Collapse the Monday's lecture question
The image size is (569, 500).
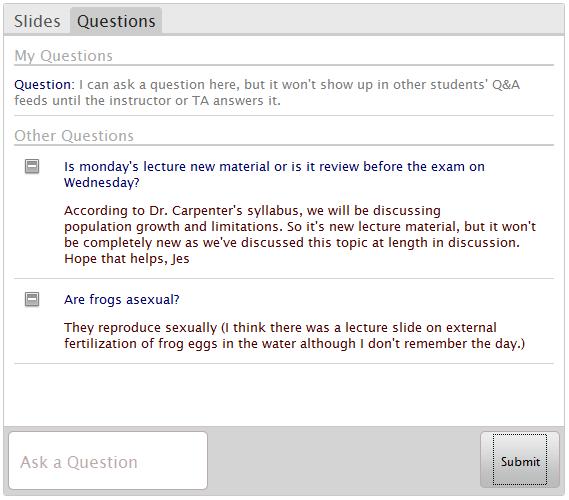(x=32, y=167)
